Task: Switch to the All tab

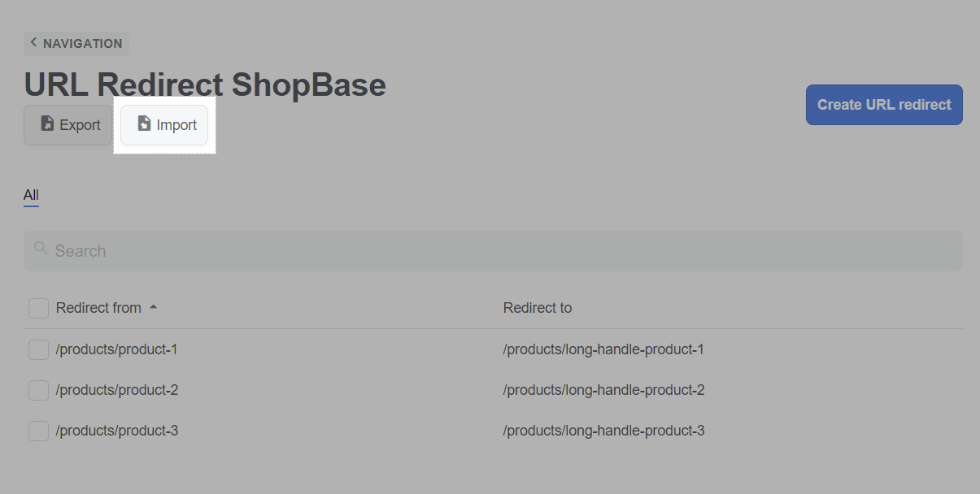Action: point(31,196)
